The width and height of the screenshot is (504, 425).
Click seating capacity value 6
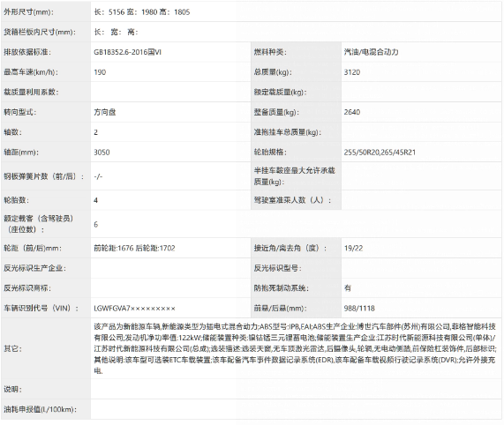point(96,224)
